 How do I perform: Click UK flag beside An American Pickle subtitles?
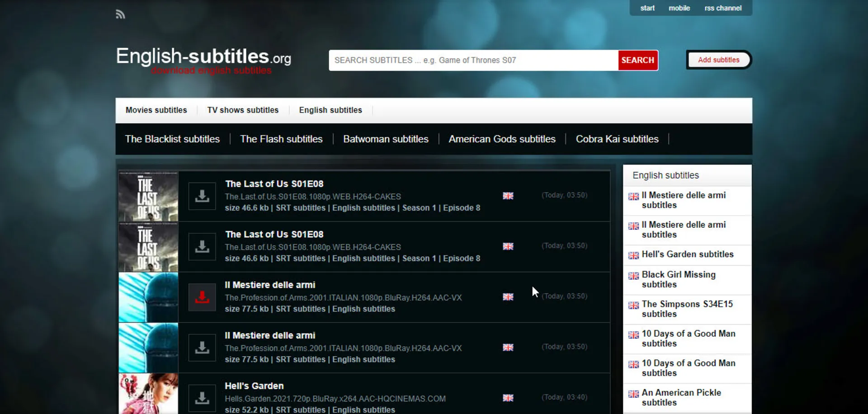pos(633,394)
